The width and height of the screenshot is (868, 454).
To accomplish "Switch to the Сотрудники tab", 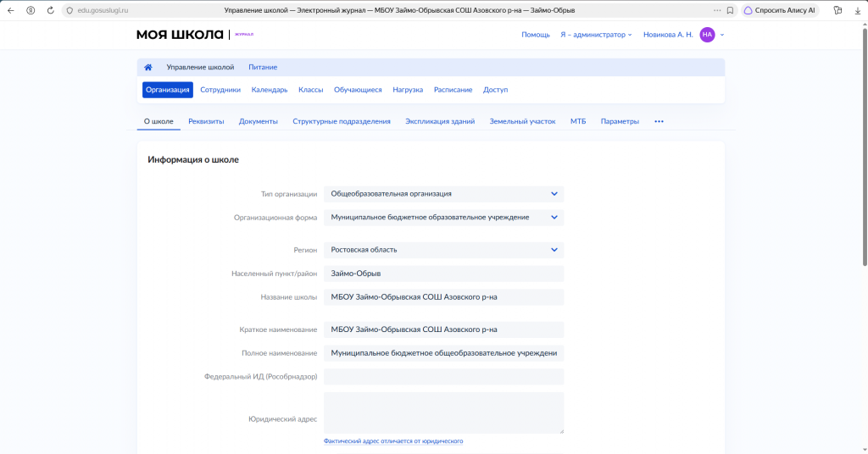I will click(220, 90).
